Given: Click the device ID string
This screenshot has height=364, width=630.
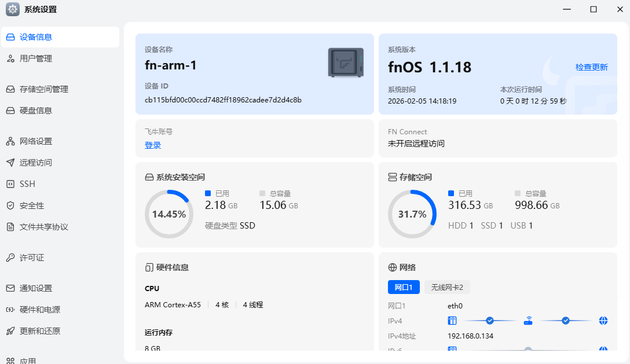Looking at the screenshot, I should [223, 100].
